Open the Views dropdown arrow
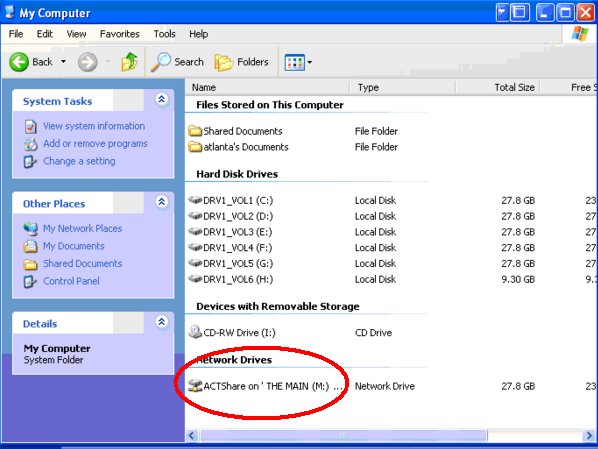Screen dimensions: 598x449 tap(309, 62)
